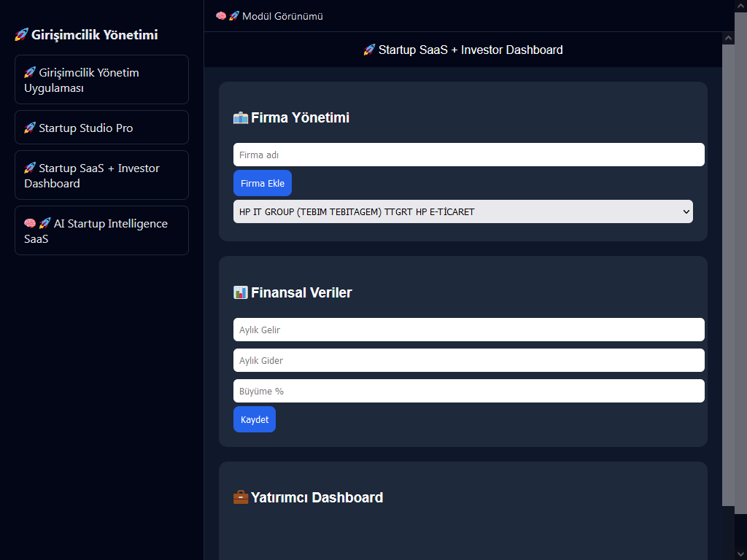The height and width of the screenshot is (560, 747).
Task: Click the bar chart icon beside Finansal Veriler
Action: (x=241, y=293)
